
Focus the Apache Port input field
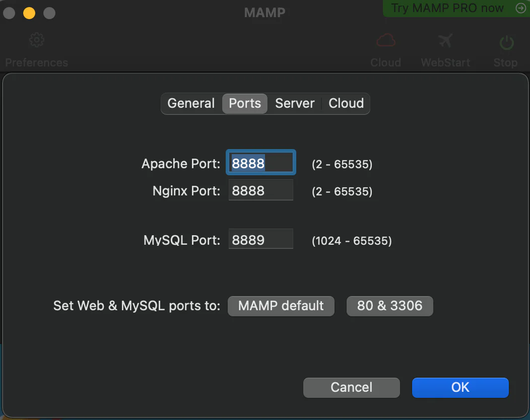[260, 163]
